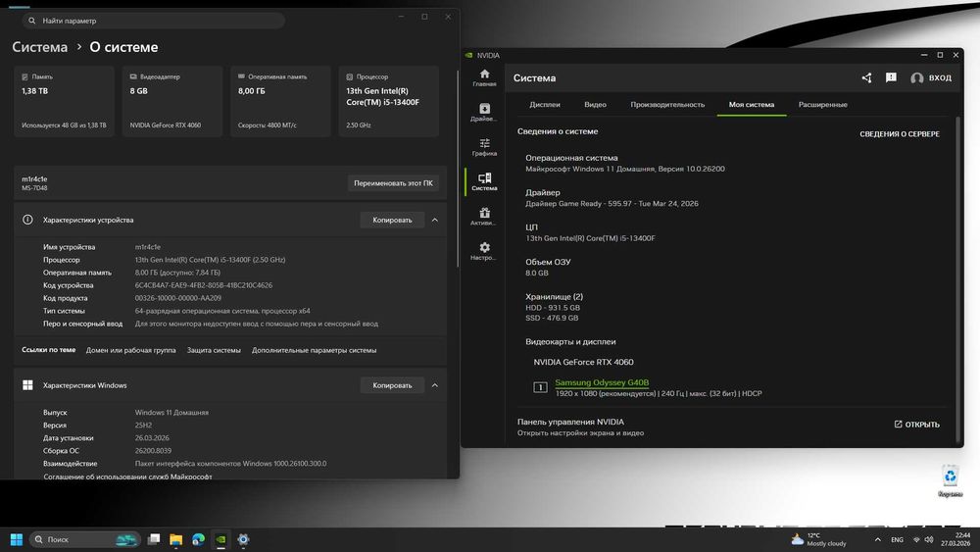Click ОТКРЫТЬ for NVIDIA control panel
Viewport: 980px width, 552px height.
917,425
